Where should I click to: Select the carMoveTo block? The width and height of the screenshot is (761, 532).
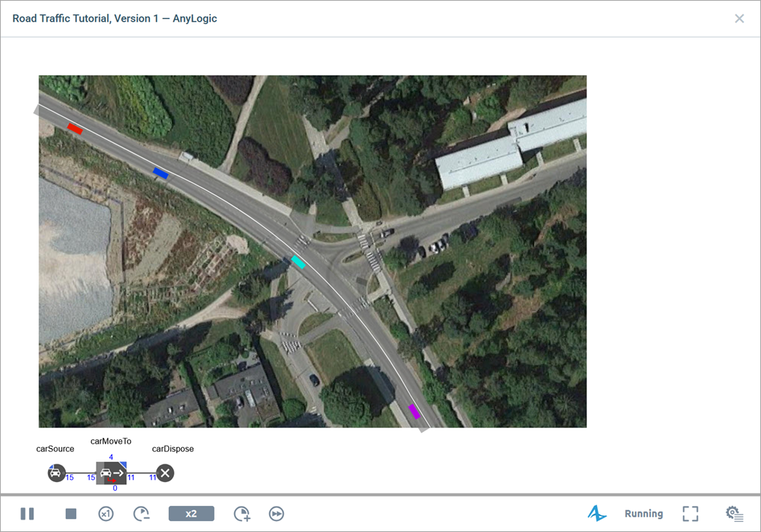tap(112, 473)
